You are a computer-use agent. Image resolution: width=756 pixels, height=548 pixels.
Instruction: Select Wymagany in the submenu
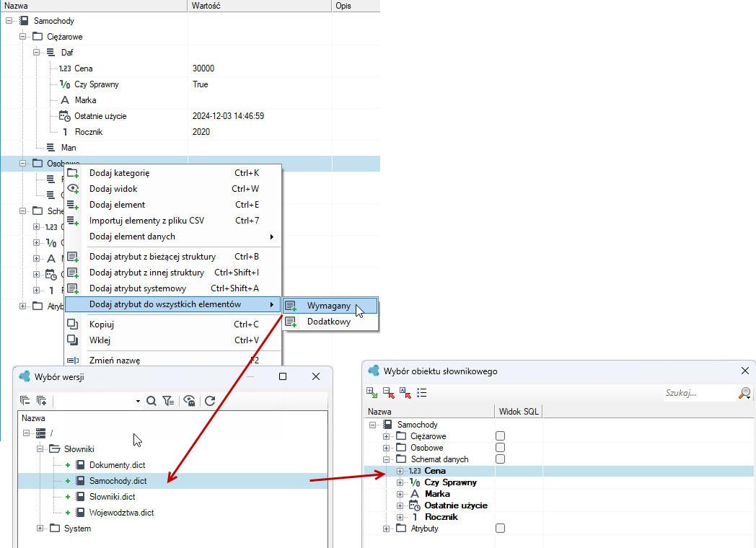[330, 306]
